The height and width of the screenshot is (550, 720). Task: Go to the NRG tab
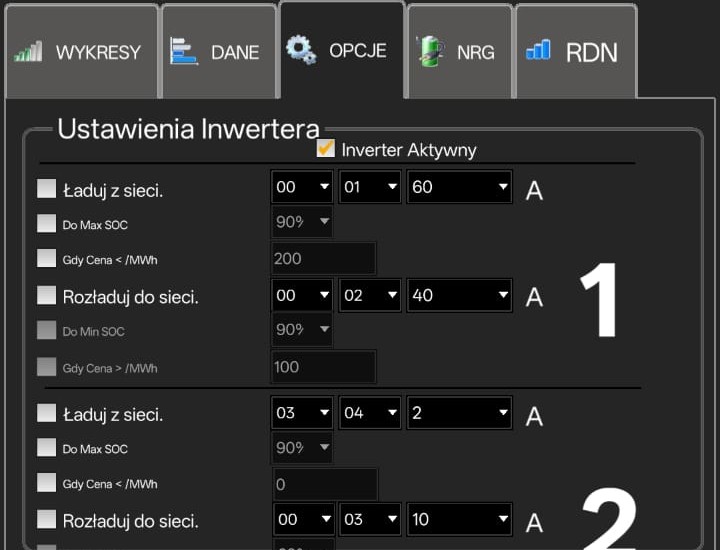click(460, 51)
